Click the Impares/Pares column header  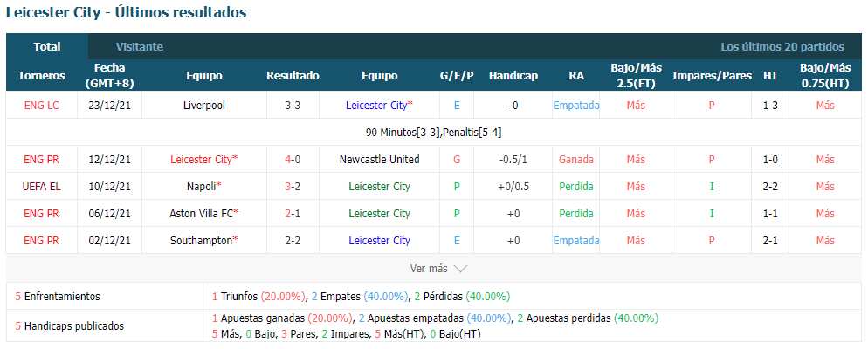click(x=712, y=76)
